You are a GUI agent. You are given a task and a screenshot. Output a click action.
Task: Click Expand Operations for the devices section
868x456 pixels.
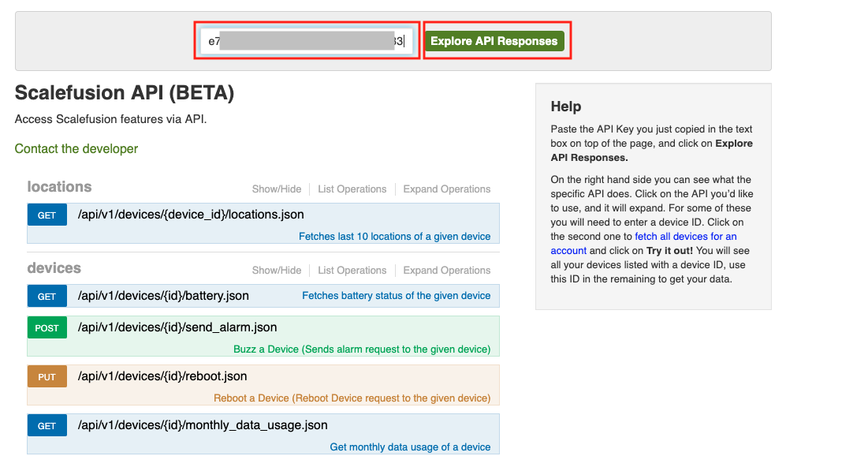[447, 271]
